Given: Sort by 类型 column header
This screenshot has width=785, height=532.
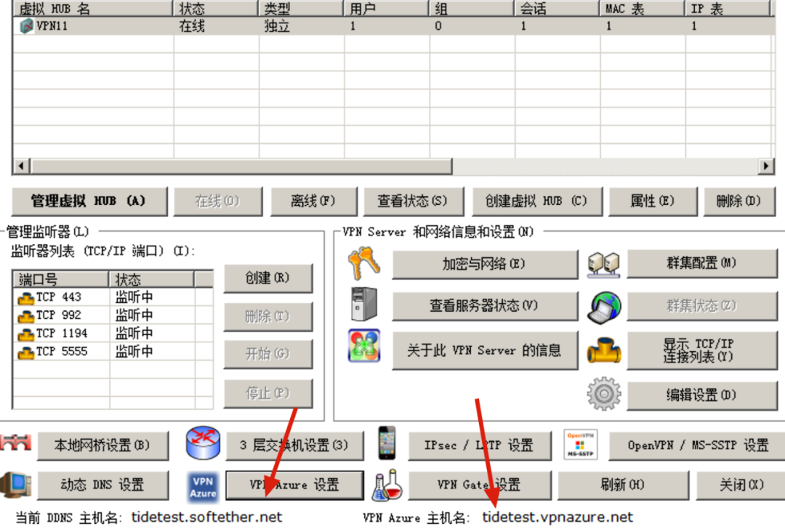Looking at the screenshot, I should pyautogui.click(x=301, y=9).
